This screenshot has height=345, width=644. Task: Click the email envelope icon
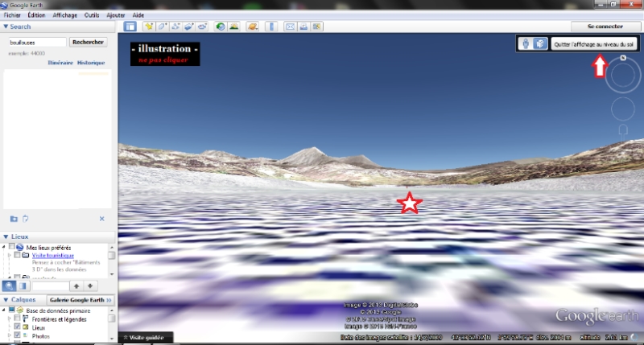290,27
